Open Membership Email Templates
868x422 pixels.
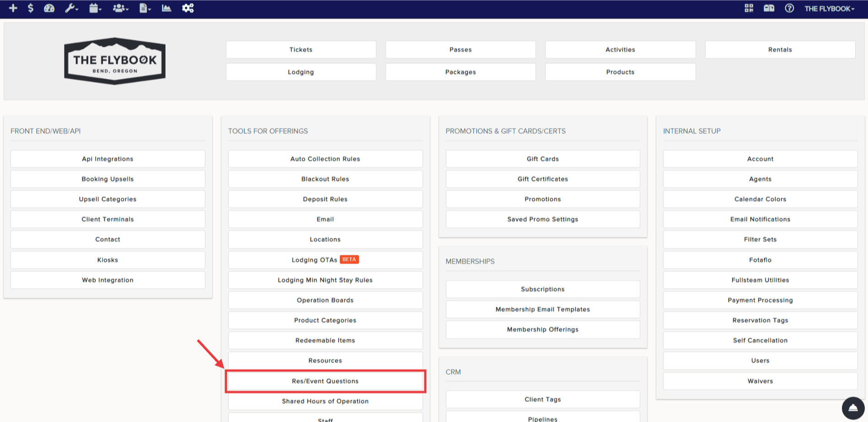click(543, 310)
